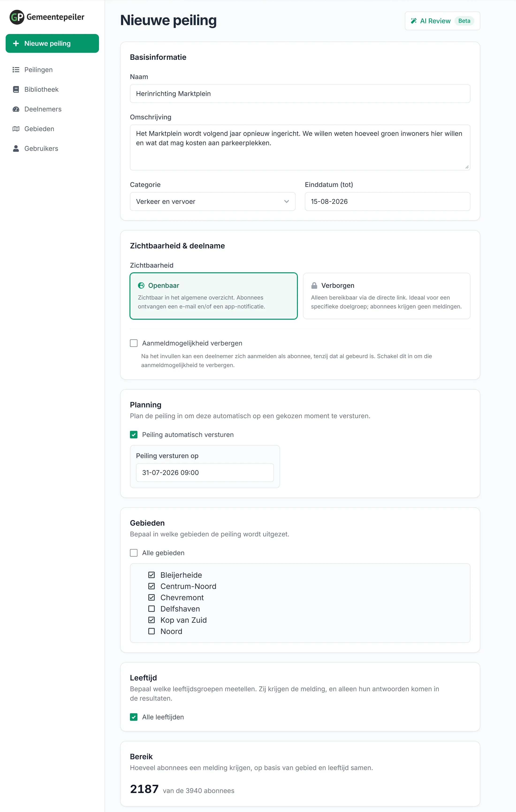Click the chevron arrow of Verkeer en vervoer
The image size is (516, 812).
pyautogui.click(x=287, y=202)
